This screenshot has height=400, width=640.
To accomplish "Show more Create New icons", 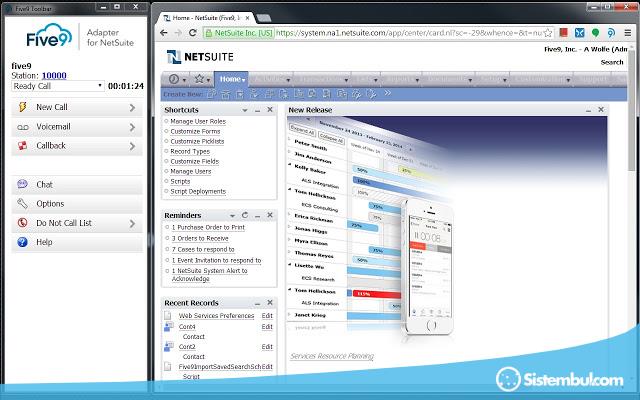I will 387,93.
